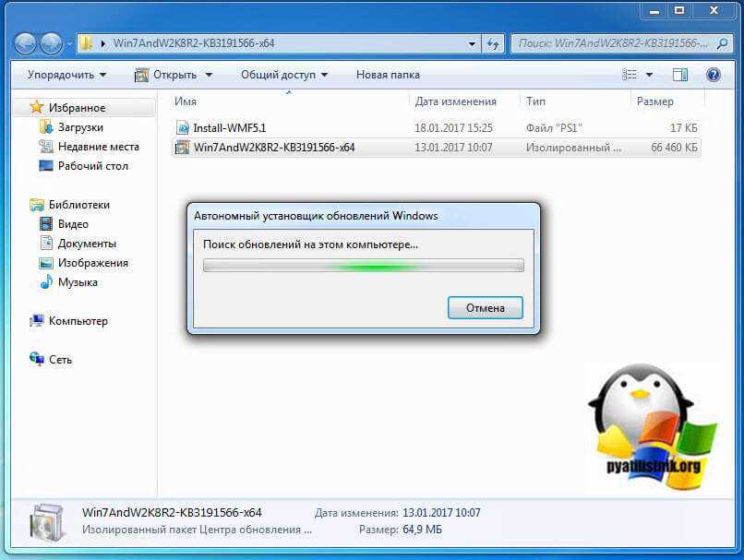
Task: Open the Общий доступ menu
Action: tap(284, 75)
